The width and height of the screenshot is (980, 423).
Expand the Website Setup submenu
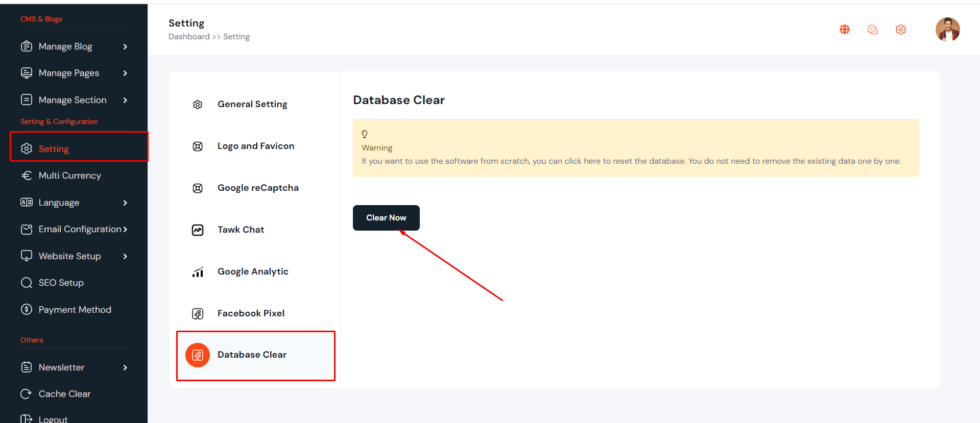[125, 256]
